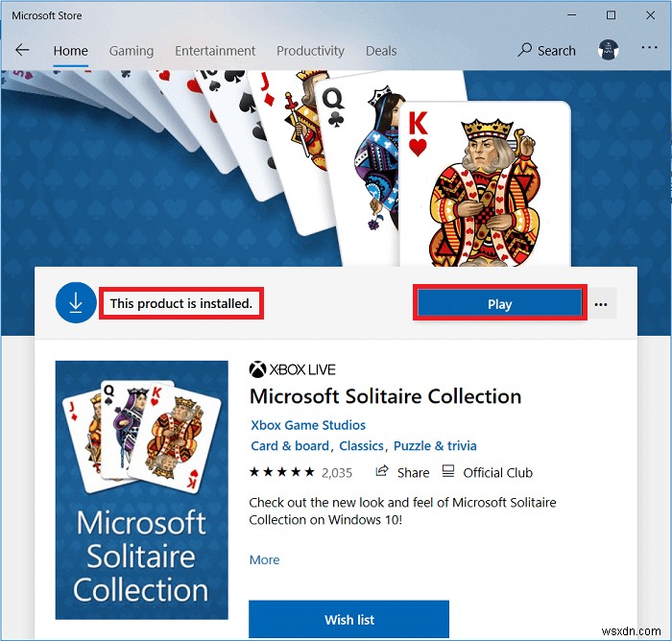Click the King of hearts banner image

pos(485,184)
